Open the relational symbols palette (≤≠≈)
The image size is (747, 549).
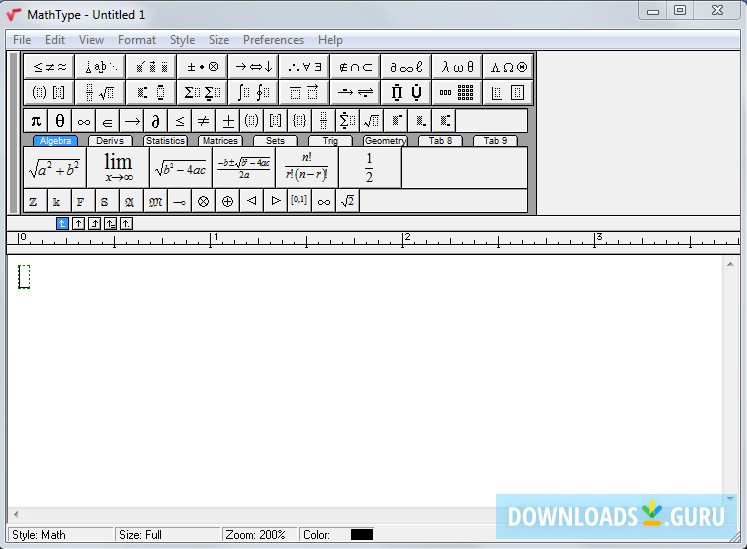(49, 67)
